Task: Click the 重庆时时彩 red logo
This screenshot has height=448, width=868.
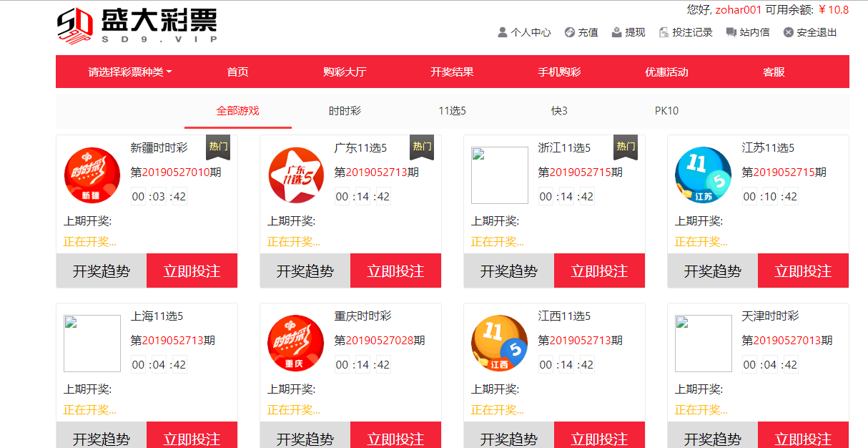Action: tap(295, 344)
